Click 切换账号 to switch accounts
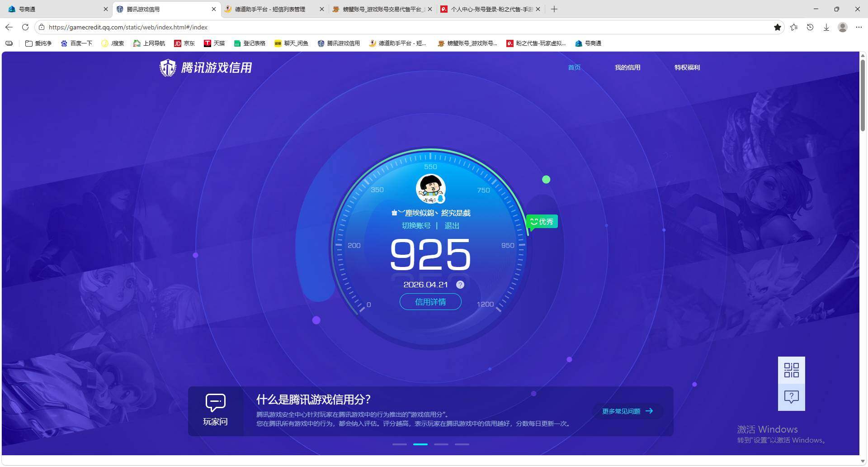This screenshot has width=868, height=467. tap(416, 225)
